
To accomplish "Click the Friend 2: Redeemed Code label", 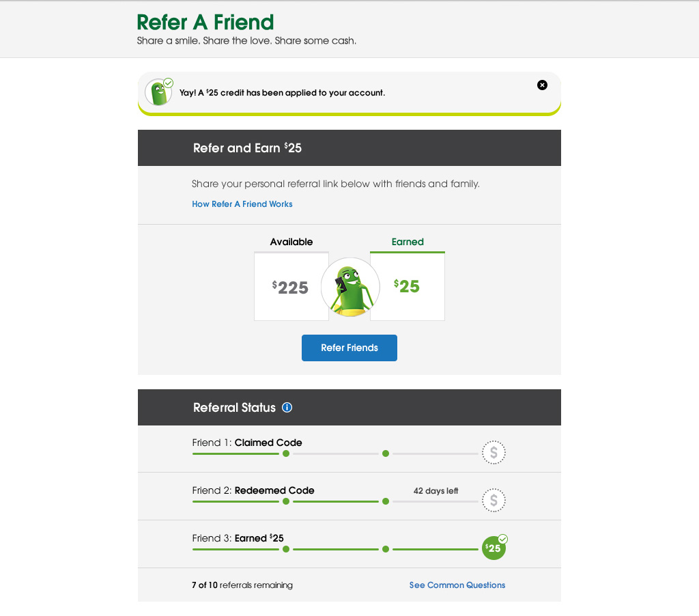I will point(253,490).
